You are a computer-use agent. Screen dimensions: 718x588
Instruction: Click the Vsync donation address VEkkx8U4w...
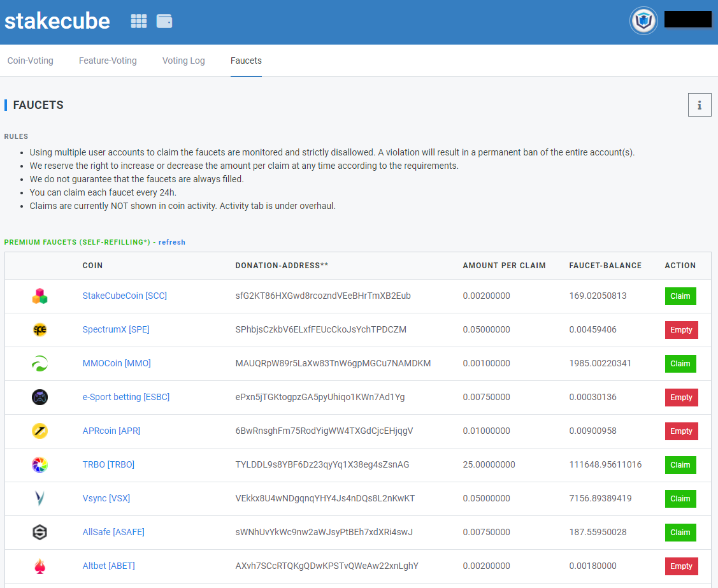tap(325, 498)
